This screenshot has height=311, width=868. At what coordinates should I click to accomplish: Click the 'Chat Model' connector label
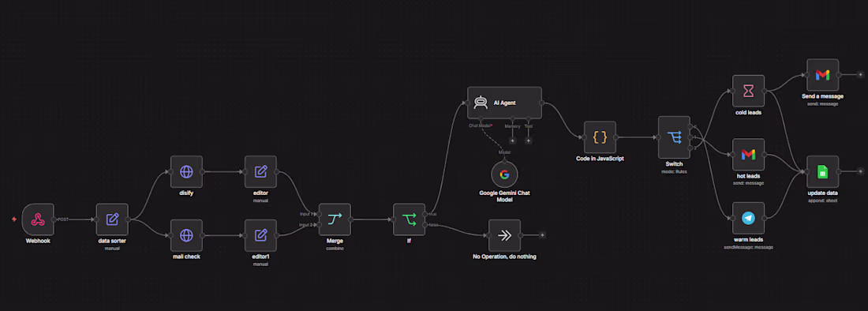point(480,126)
